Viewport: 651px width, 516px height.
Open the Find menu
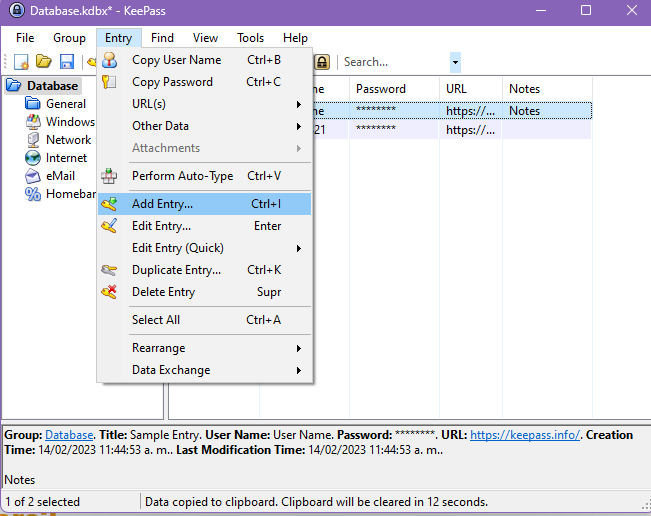pos(162,38)
